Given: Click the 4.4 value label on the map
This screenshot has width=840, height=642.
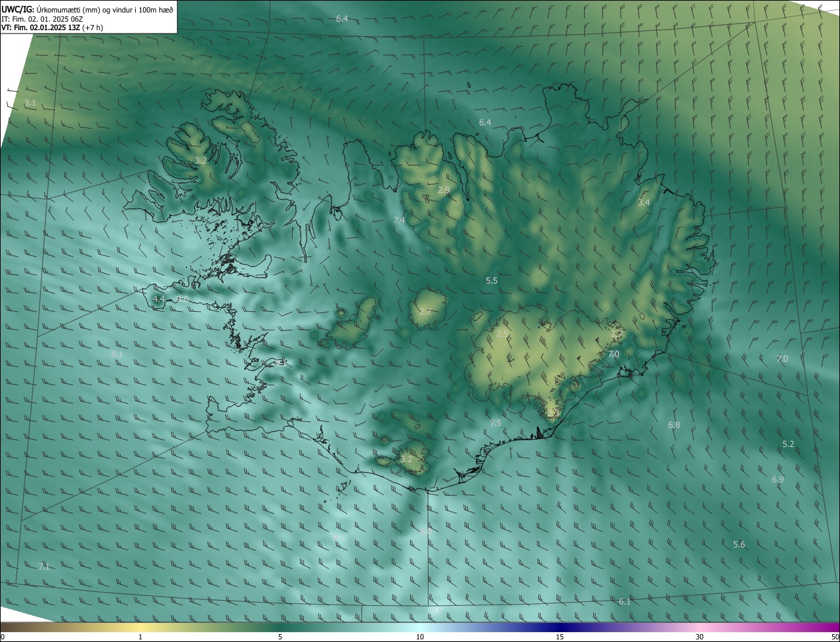Looking at the screenshot, I should [158, 299].
